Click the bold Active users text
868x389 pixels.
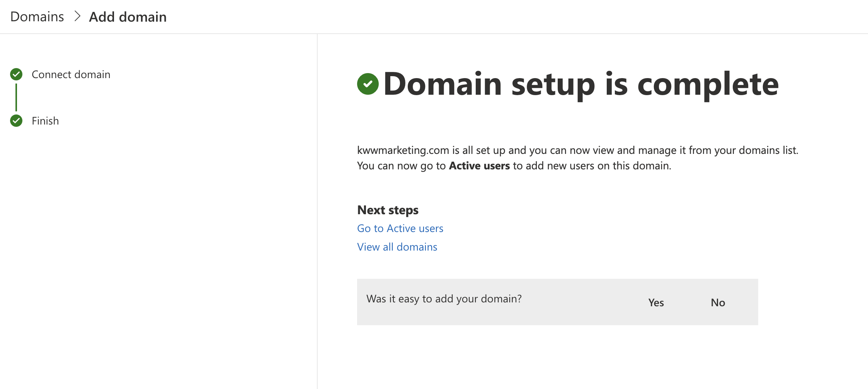[479, 165]
